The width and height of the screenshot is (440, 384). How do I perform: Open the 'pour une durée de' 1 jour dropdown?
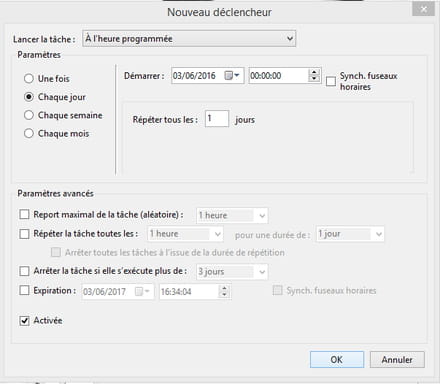coord(350,234)
